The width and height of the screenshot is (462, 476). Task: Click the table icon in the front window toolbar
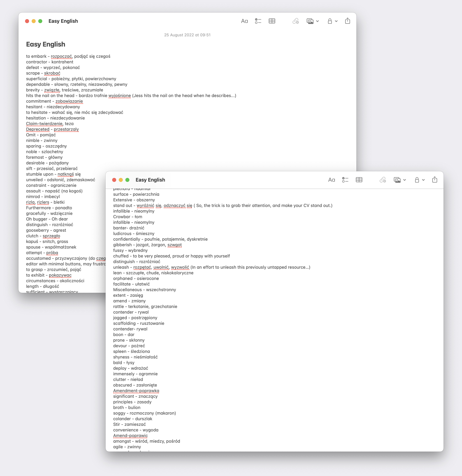pyautogui.click(x=359, y=180)
